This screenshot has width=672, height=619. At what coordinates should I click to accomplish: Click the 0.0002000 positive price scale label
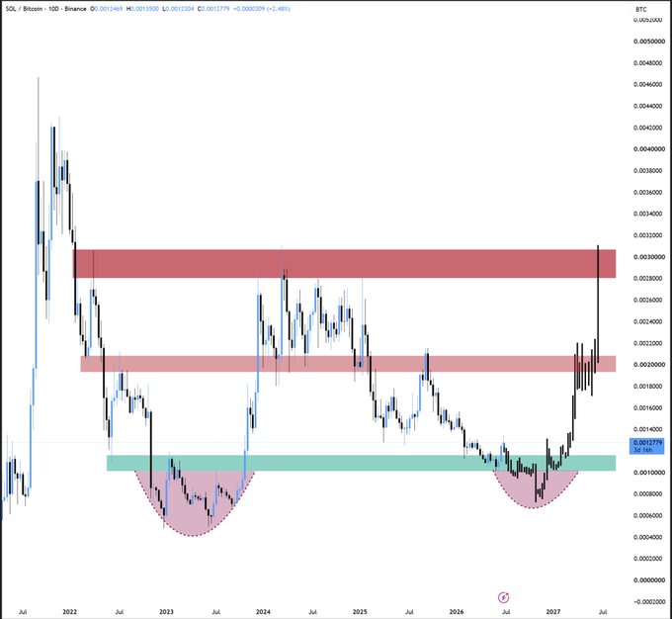[649, 559]
